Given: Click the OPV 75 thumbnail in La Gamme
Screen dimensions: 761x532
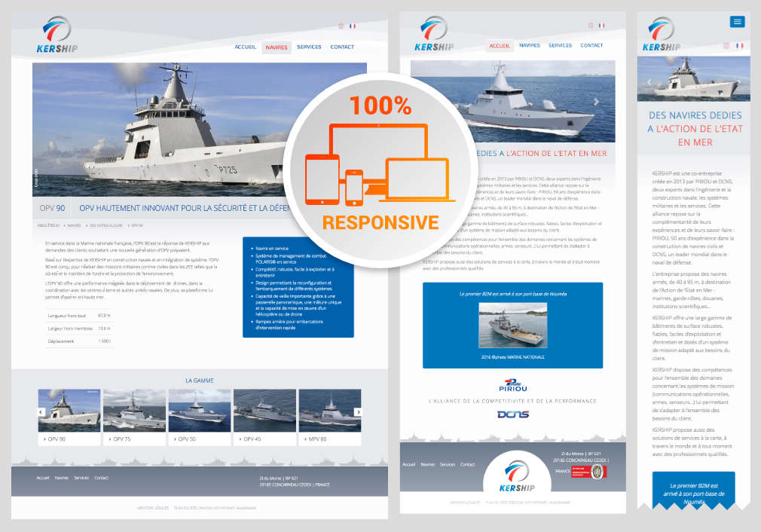Looking at the screenshot, I should point(134,410).
